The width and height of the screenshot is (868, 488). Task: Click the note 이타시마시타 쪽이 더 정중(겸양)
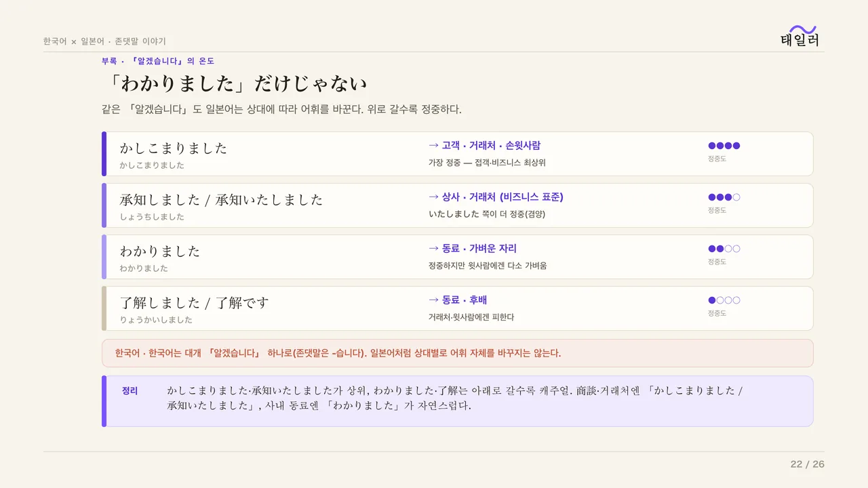click(487, 214)
